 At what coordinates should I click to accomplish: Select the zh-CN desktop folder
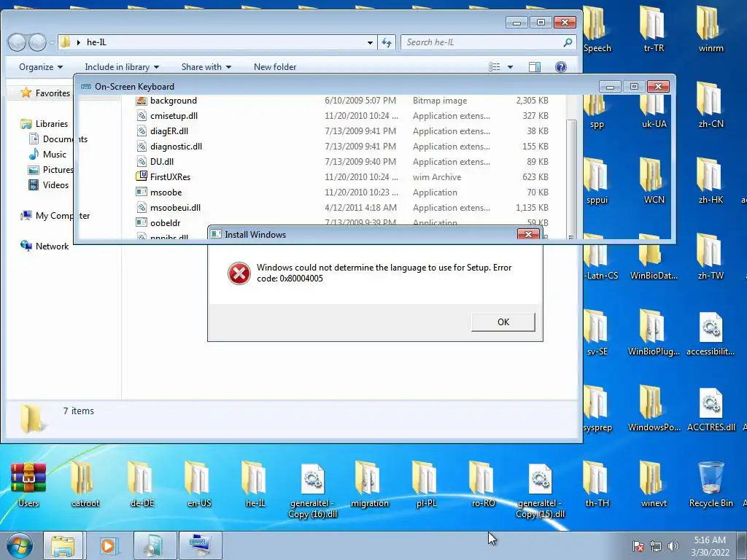click(711, 105)
